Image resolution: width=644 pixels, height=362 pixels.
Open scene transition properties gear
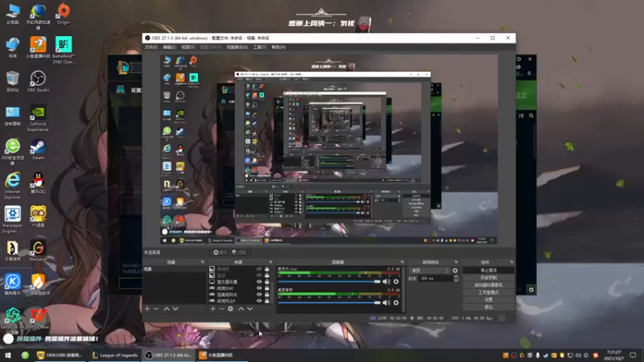[455, 270]
